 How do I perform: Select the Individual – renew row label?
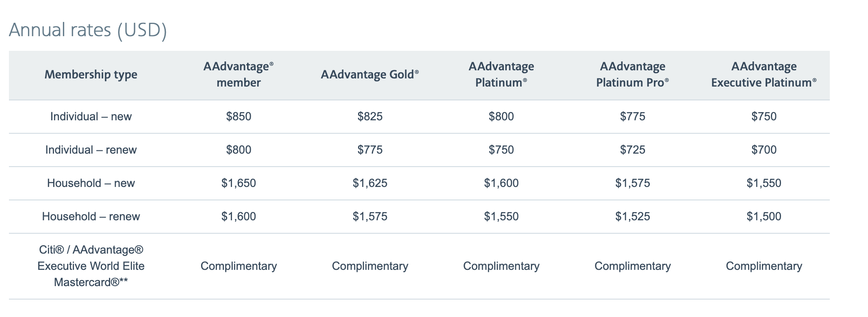[91, 150]
